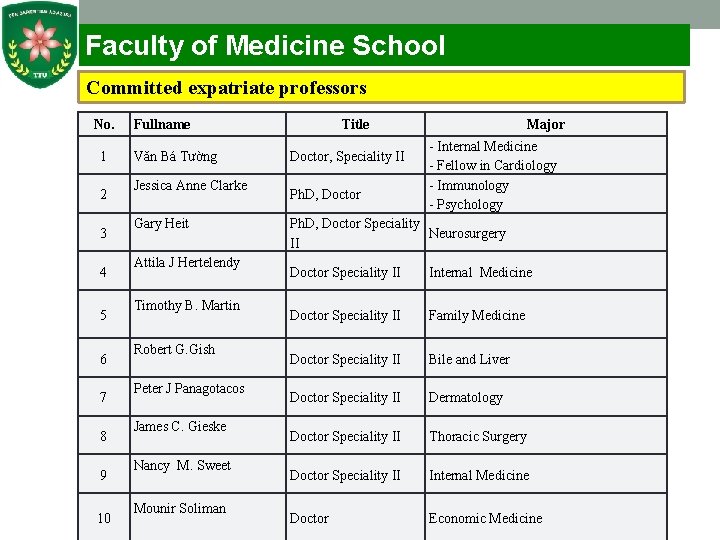Click the Fullname column header
Image resolution: width=720 pixels, height=540 pixels.
coord(162,124)
